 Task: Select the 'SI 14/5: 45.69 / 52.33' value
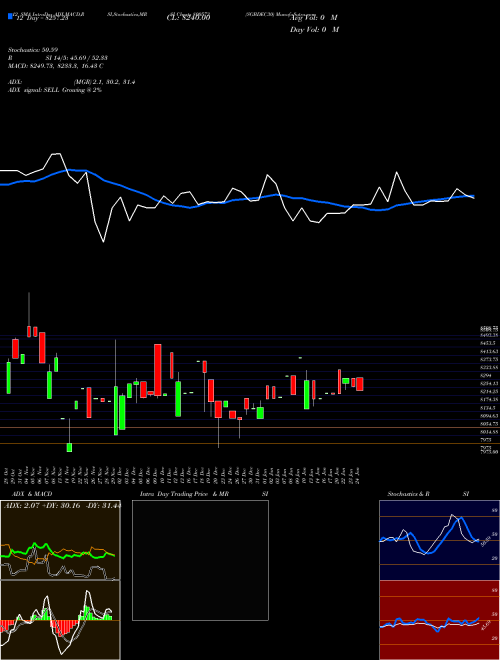(x=77, y=58)
